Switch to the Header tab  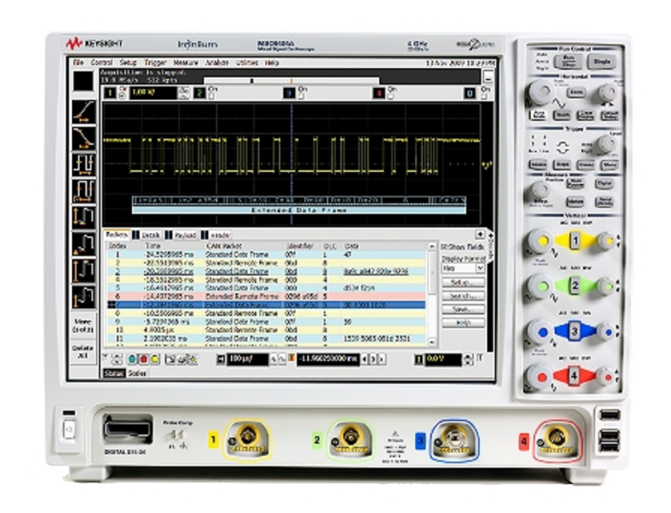[x=220, y=235]
